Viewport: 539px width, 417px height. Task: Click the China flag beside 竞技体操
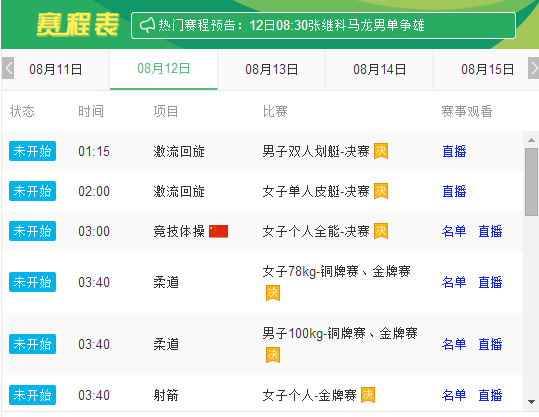[x=218, y=231]
